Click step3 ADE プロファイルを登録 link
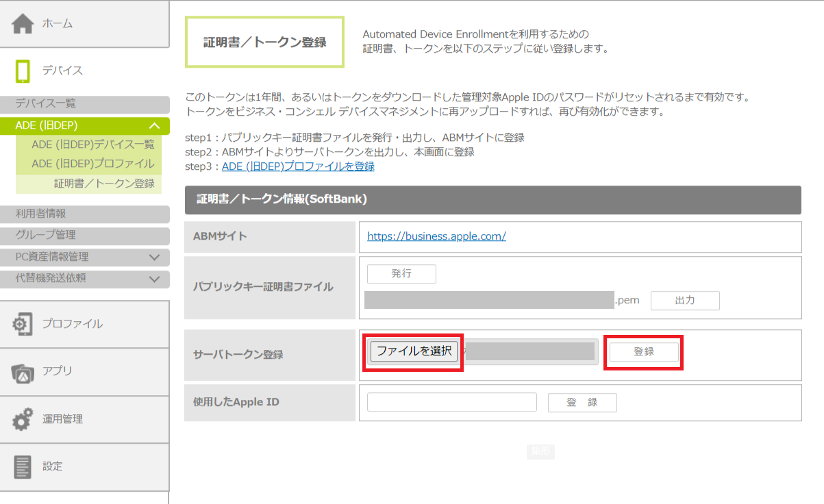This screenshot has height=504, width=824. pos(298,166)
